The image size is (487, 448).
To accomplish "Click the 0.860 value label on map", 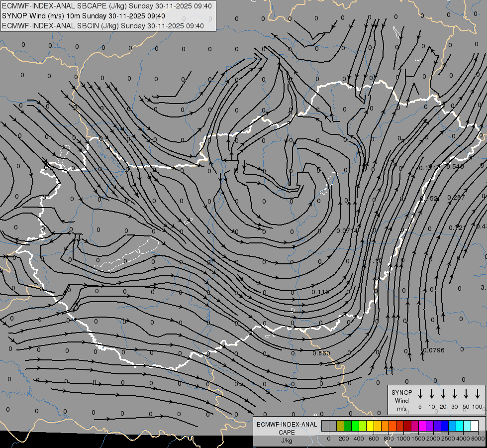I will [321, 353].
